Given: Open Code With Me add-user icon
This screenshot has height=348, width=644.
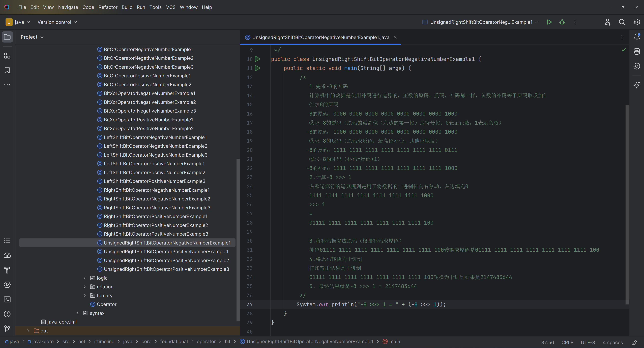Looking at the screenshot, I should [607, 22].
